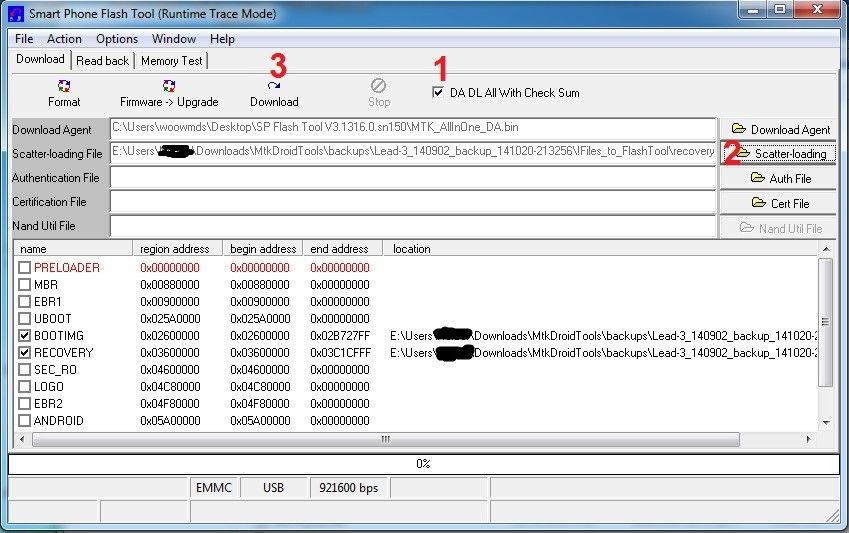Switch to the Download tab
Screen dimensions: 849x533
tap(40, 59)
